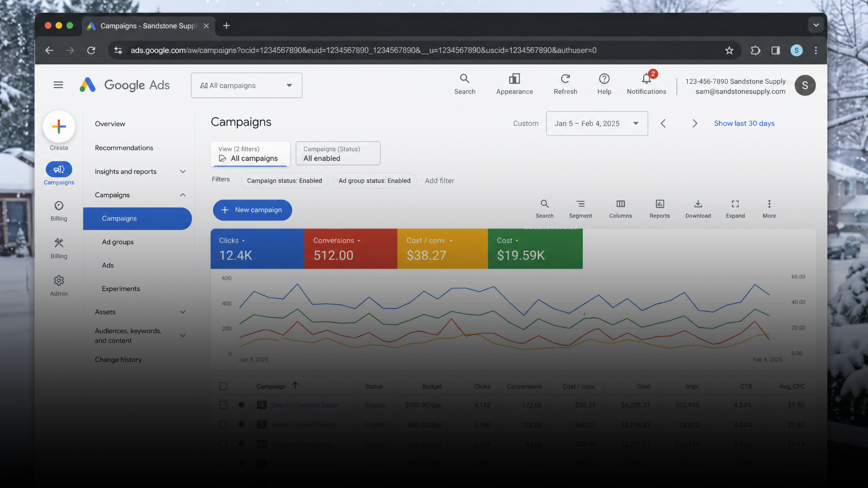Reload the browser page
The height and width of the screenshot is (488, 868).
(x=91, y=50)
